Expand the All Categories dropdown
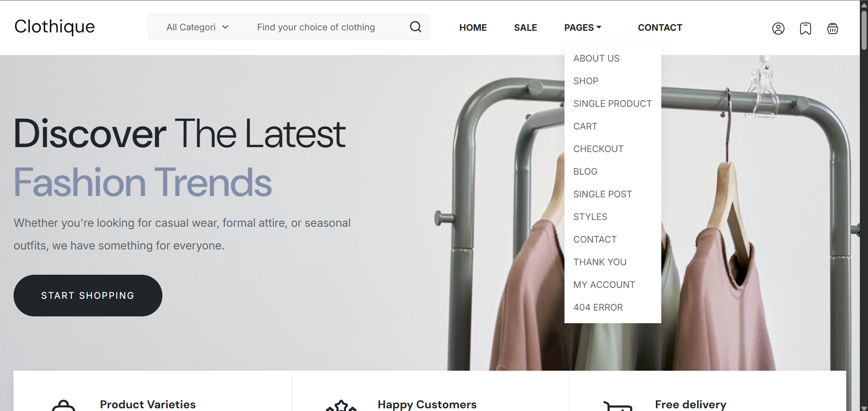The height and width of the screenshot is (411, 868). (x=197, y=27)
